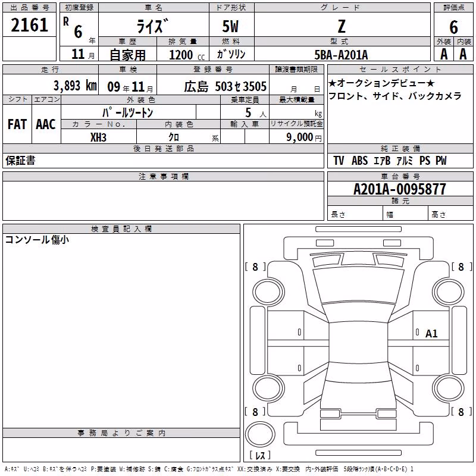Select chassis number A201A-0095877
Screen dimensions: 476x476
tap(400, 189)
